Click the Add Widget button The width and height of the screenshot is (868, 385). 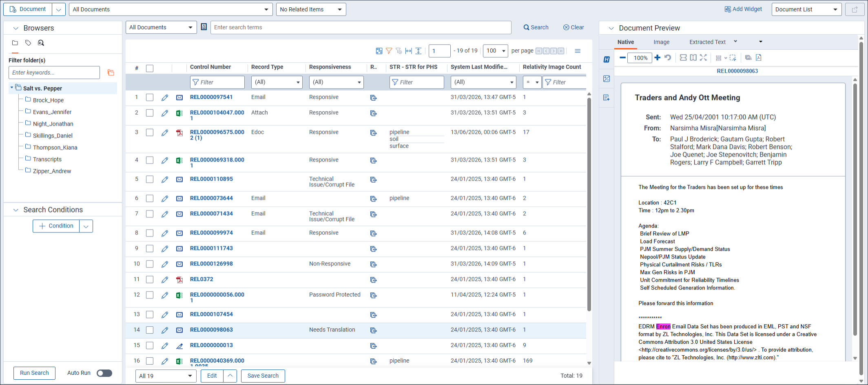[743, 9]
